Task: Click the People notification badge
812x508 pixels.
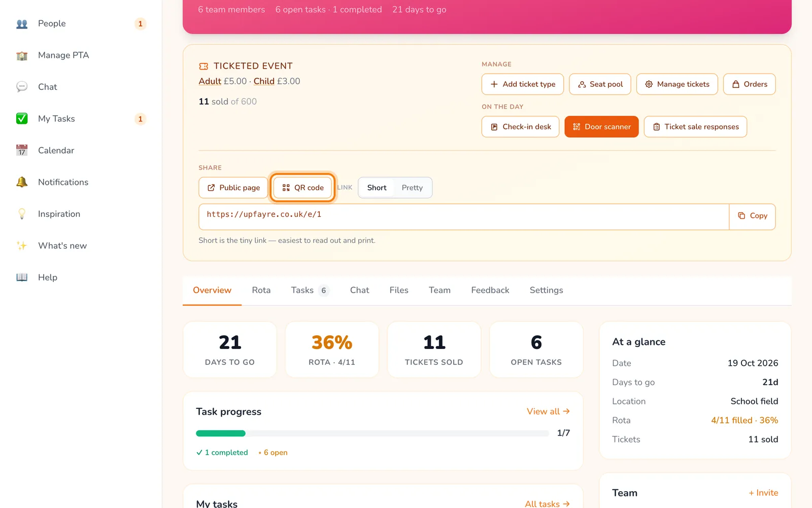Action: 141,24
